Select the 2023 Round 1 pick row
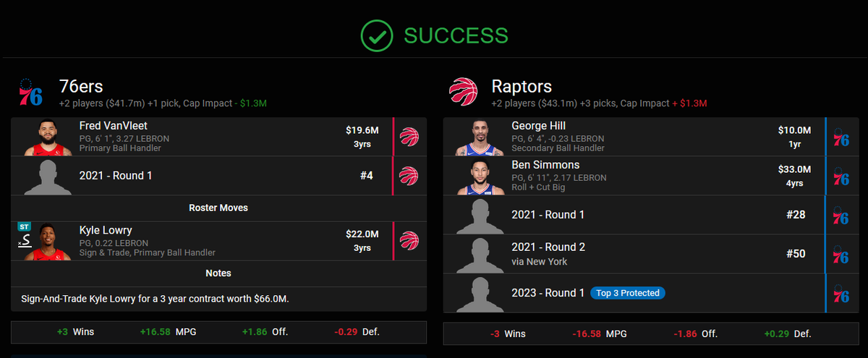This screenshot has width=868, height=358. pos(548,293)
